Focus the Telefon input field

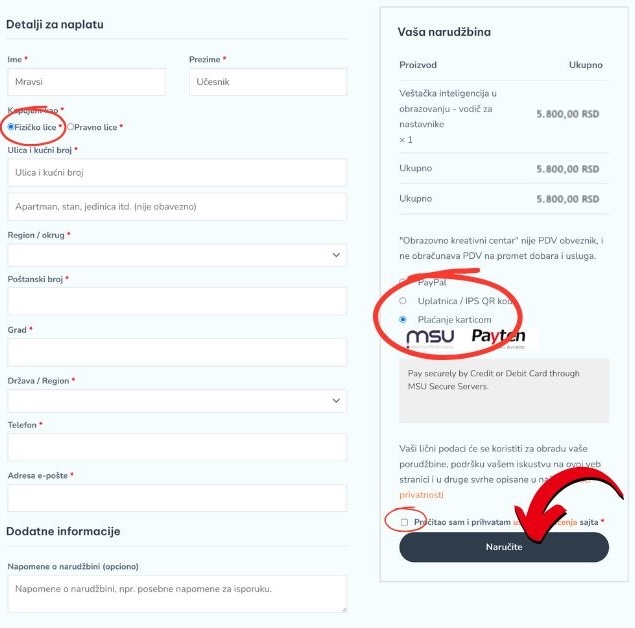tap(176, 447)
